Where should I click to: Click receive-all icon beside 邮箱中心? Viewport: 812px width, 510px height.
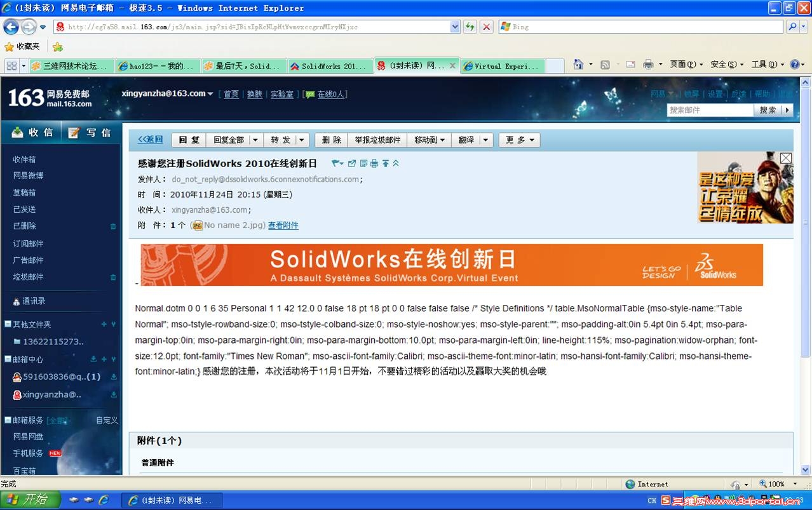point(93,359)
